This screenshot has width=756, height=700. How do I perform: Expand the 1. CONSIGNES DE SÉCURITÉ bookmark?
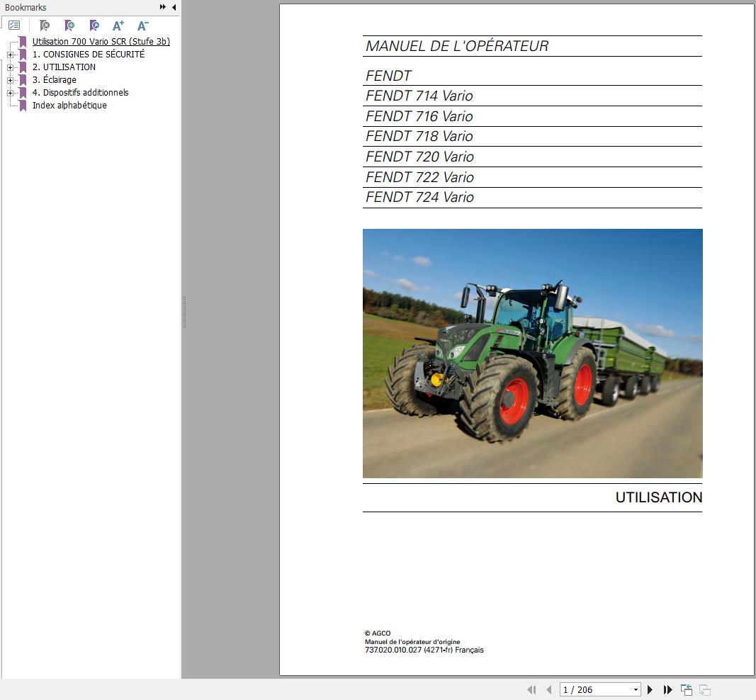tap(10, 55)
